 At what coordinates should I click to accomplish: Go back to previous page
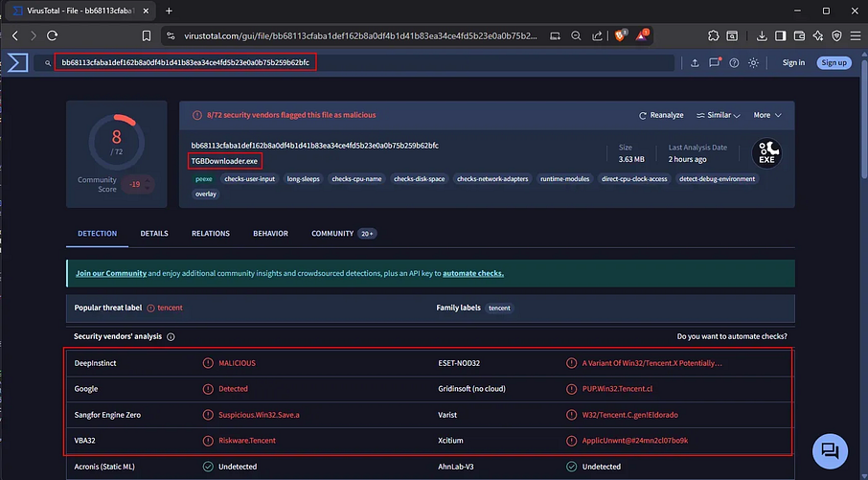pyautogui.click(x=15, y=36)
